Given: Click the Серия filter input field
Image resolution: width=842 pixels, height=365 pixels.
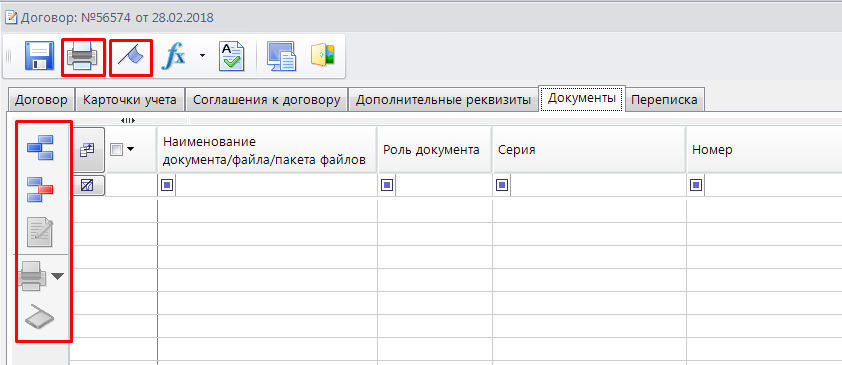Looking at the screenshot, I should point(598,186).
